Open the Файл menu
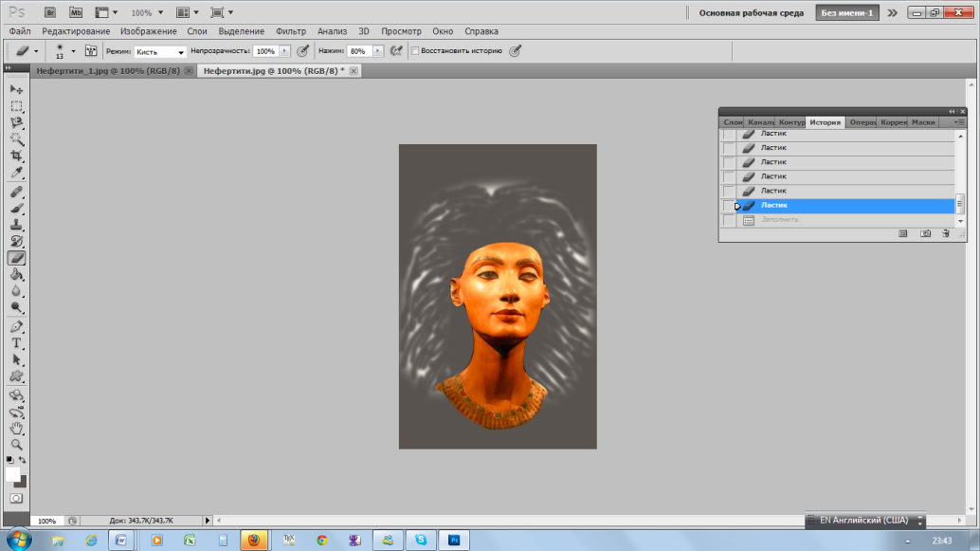Image resolution: width=980 pixels, height=551 pixels. [20, 31]
